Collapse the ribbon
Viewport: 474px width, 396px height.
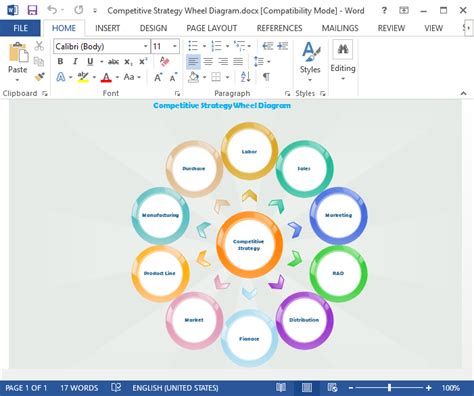[x=463, y=94]
